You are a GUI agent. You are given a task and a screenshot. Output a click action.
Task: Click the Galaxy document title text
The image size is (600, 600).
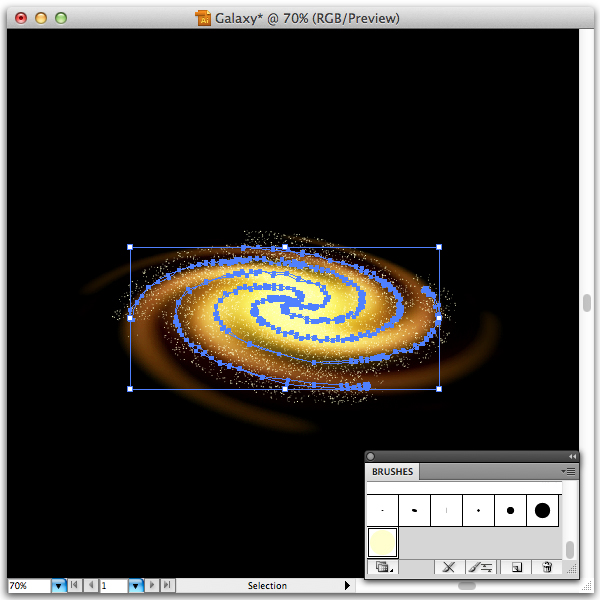click(307, 18)
